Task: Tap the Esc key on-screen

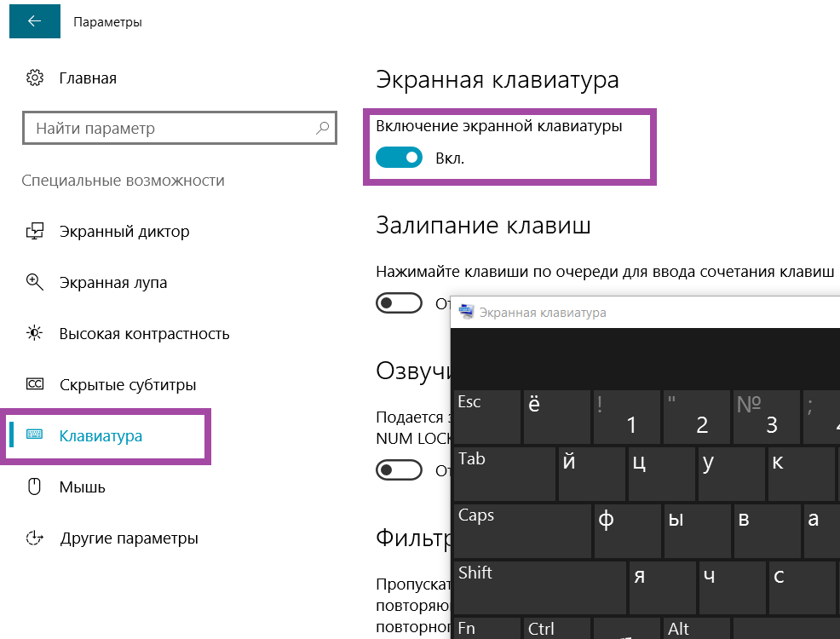Action: coord(487,417)
